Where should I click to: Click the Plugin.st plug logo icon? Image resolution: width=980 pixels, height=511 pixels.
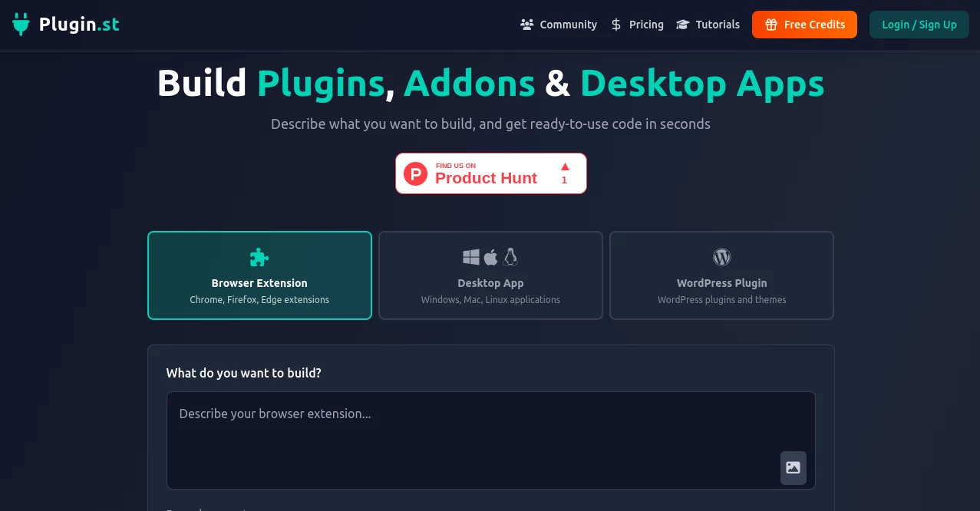click(20, 24)
